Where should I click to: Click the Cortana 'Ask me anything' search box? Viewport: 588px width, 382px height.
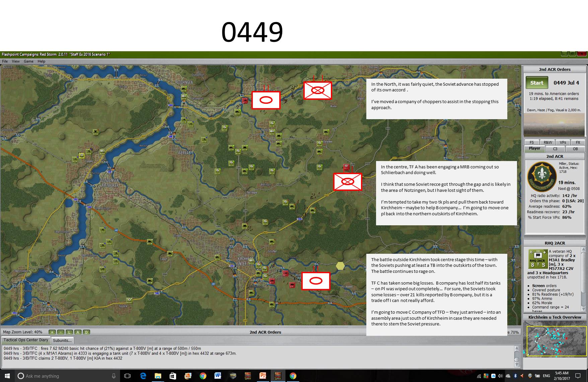(x=67, y=376)
